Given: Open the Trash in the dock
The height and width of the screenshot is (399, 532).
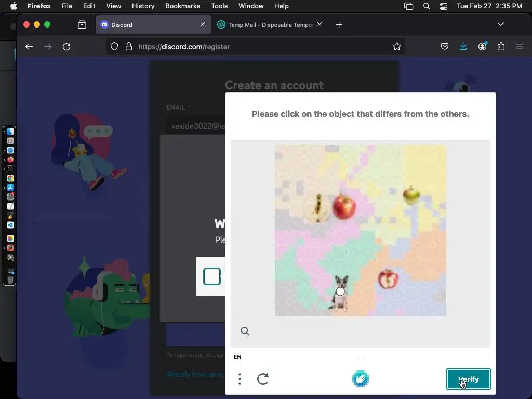Looking at the screenshot, I should click(10, 280).
